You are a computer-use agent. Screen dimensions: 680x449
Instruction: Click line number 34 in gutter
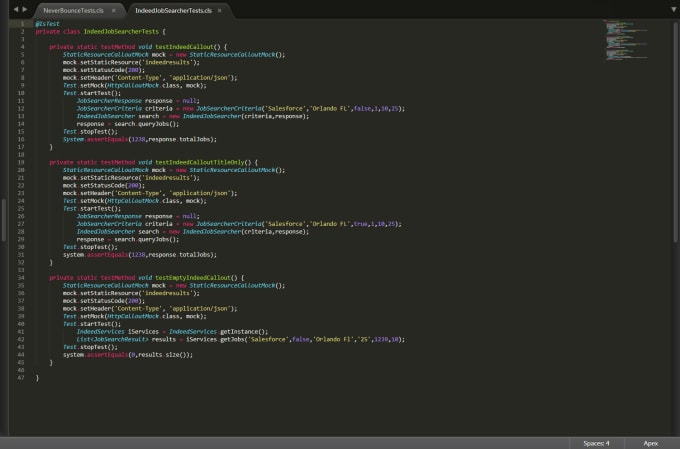tap(21, 278)
